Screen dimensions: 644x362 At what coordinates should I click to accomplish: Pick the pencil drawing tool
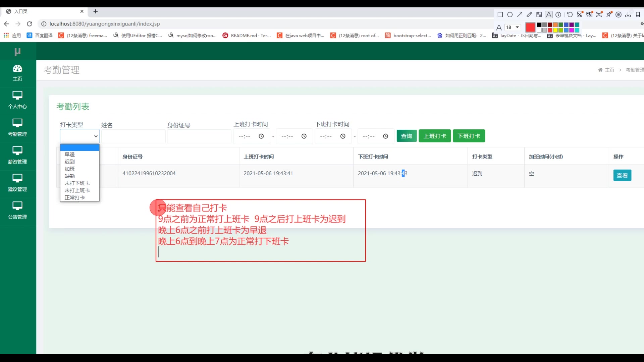529,15
